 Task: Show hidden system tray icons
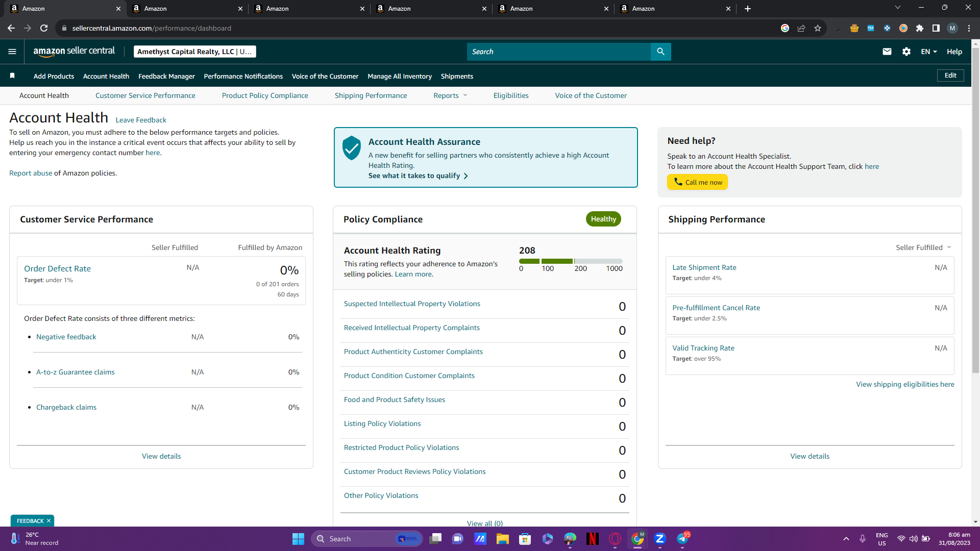coord(846,539)
